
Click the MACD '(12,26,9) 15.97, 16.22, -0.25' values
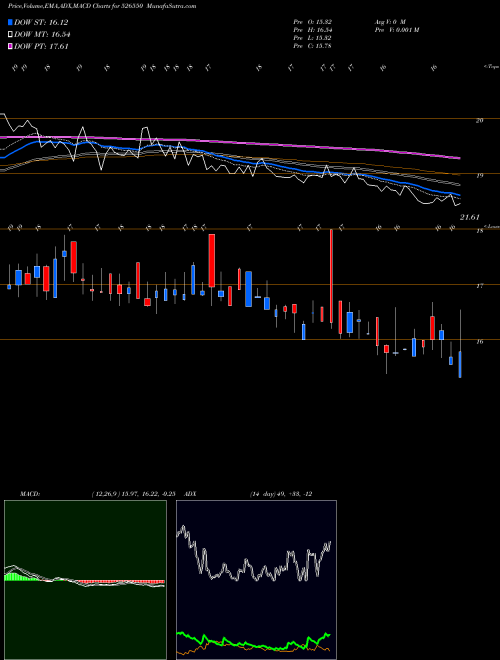[x=133, y=494]
